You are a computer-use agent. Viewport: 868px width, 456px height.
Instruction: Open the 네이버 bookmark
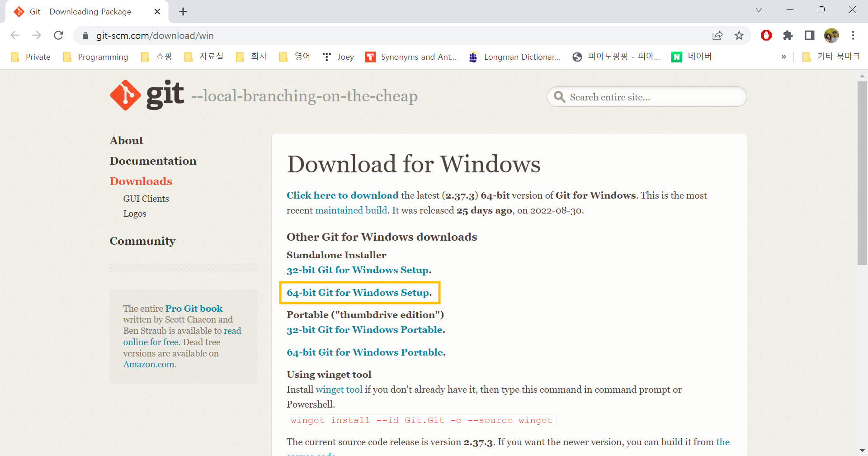(x=692, y=57)
